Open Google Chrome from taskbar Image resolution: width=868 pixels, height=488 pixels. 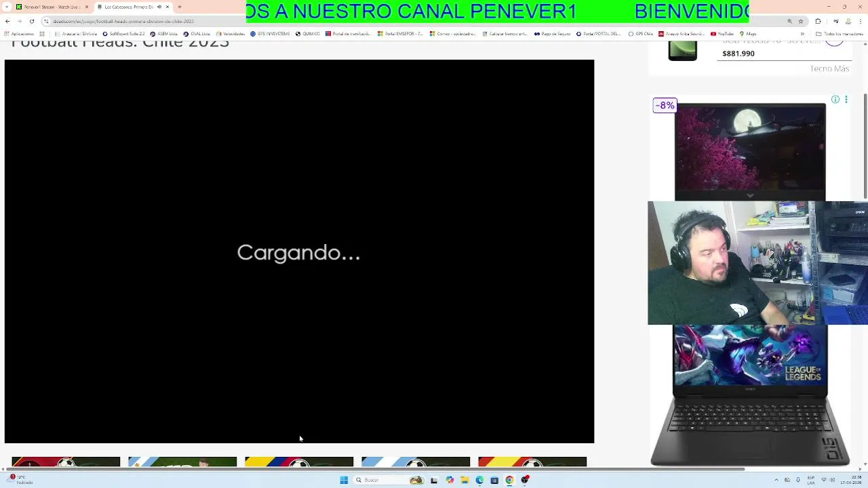(509, 480)
